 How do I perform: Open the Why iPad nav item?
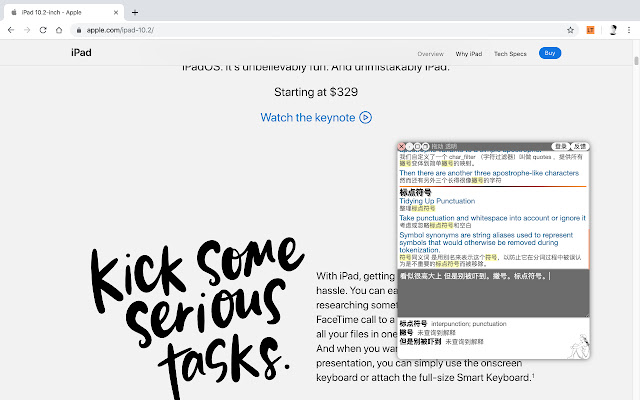pyautogui.click(x=469, y=53)
